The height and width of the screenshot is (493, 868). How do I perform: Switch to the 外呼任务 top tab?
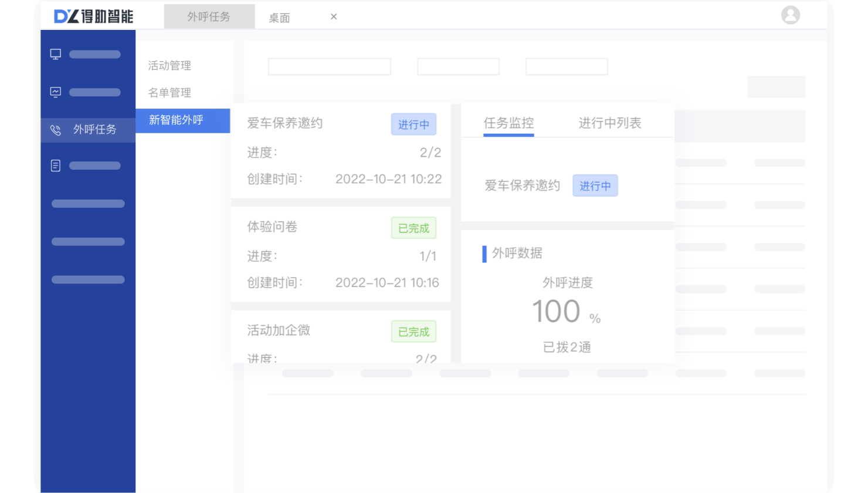pos(209,17)
